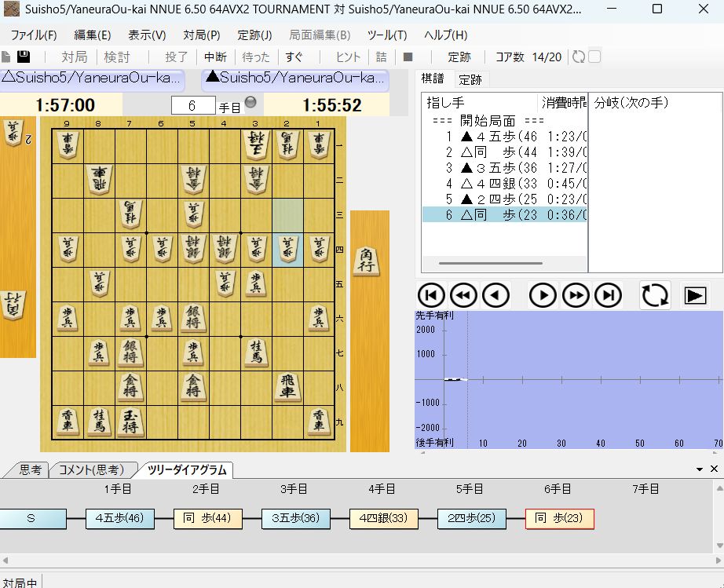
Task: Open the dropdown arrow on bottom panel
Action: (x=700, y=469)
